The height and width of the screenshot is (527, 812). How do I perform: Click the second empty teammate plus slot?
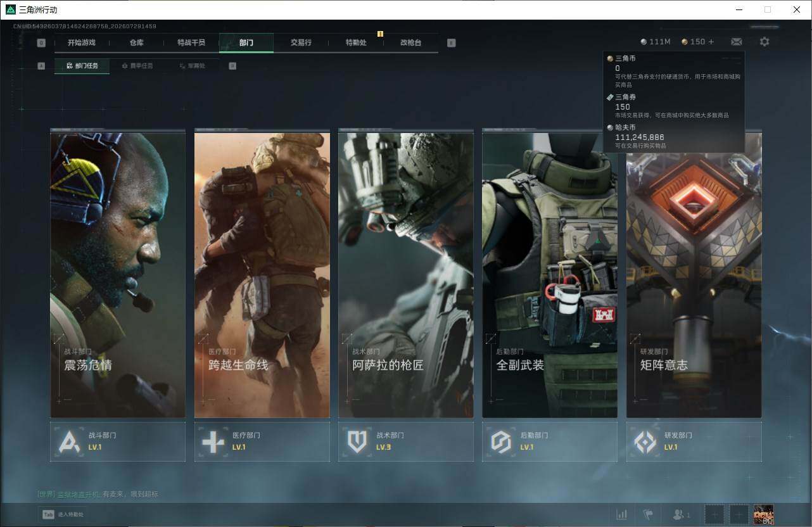[x=739, y=514]
